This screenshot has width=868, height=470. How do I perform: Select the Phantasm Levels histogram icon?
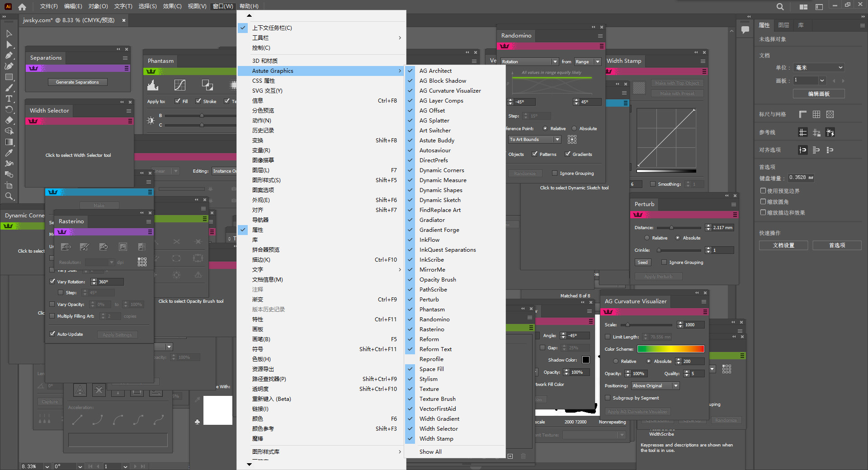tap(152, 85)
